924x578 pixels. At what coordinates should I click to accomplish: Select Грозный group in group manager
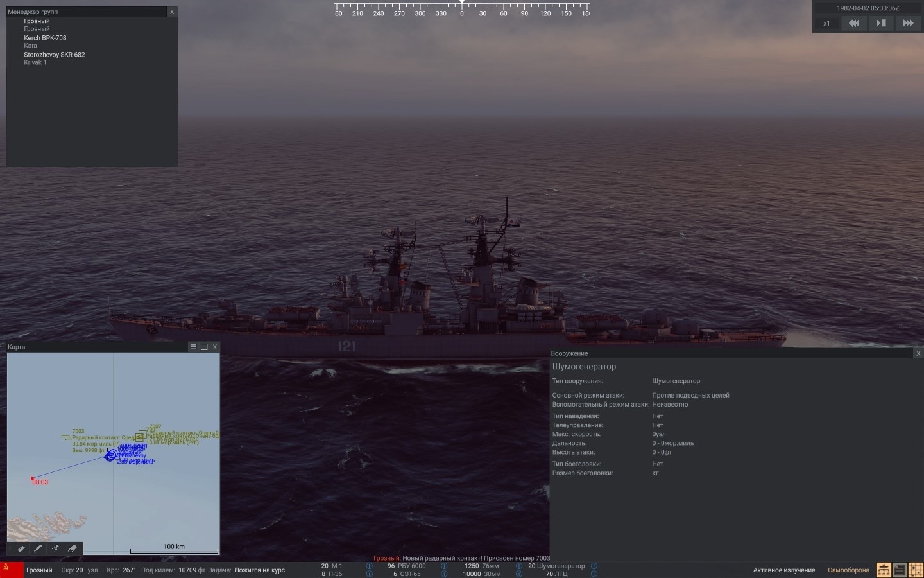(37, 21)
